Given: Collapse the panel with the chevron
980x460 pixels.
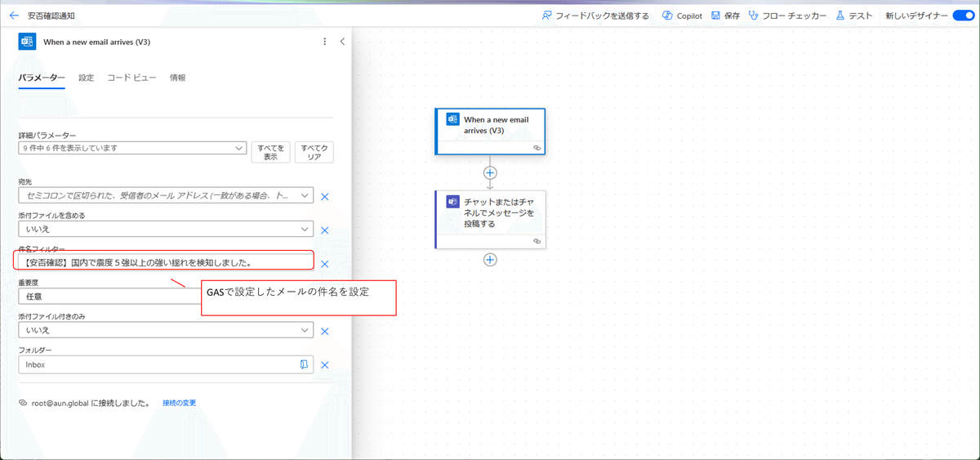Looking at the screenshot, I should (342, 42).
